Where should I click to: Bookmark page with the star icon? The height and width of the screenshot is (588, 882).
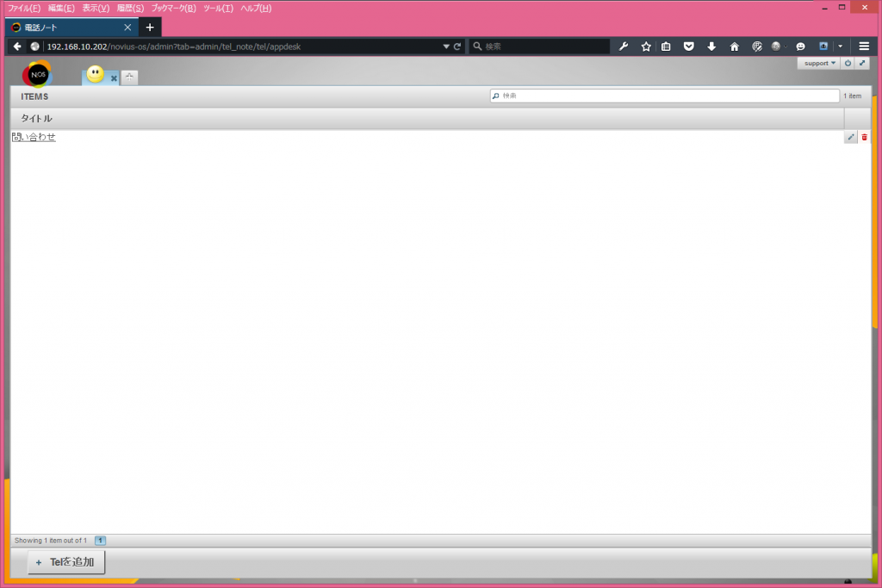click(646, 46)
